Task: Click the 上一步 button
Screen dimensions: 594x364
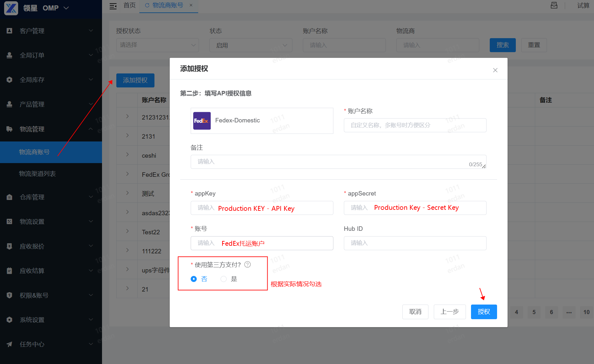Action: [449, 312]
